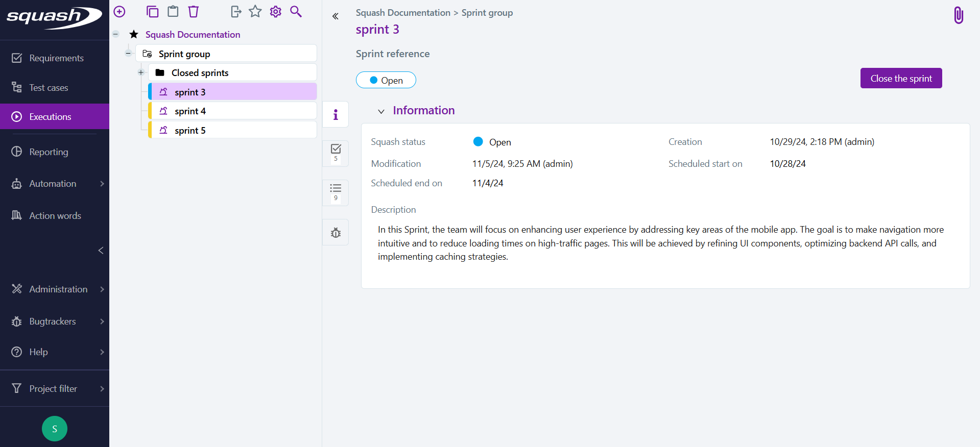Collapse the tree panel with double chevron
This screenshot has height=447, width=980.
coord(336,16)
